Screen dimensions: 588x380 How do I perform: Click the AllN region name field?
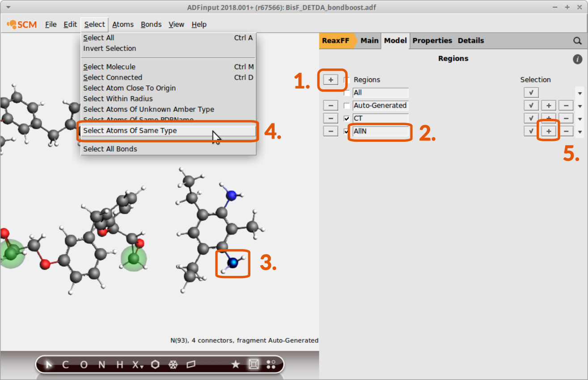[x=381, y=131]
